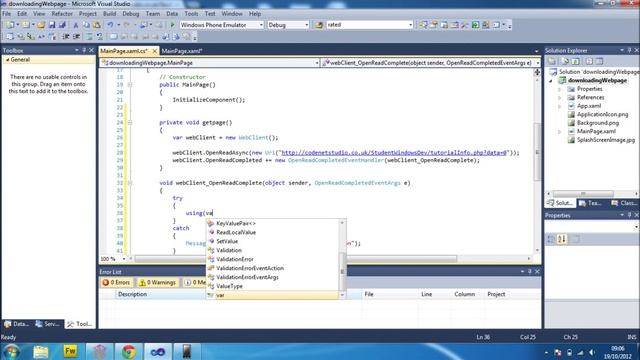The height and width of the screenshot is (360, 640).
Task: Switch the Properties panel to Categorized view
Action: pos(551,239)
